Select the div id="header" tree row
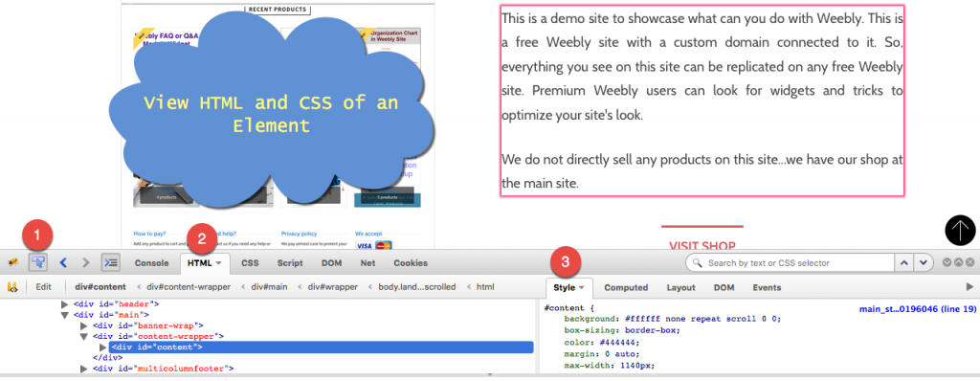 click(117, 304)
